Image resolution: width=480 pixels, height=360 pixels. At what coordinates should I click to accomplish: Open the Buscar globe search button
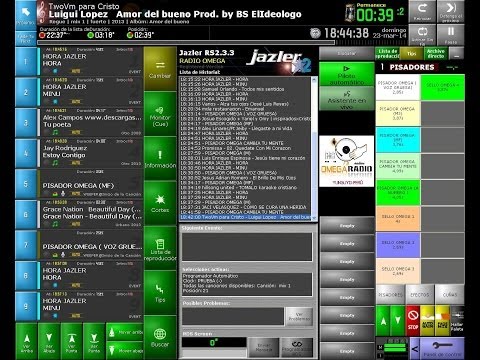[160, 337]
